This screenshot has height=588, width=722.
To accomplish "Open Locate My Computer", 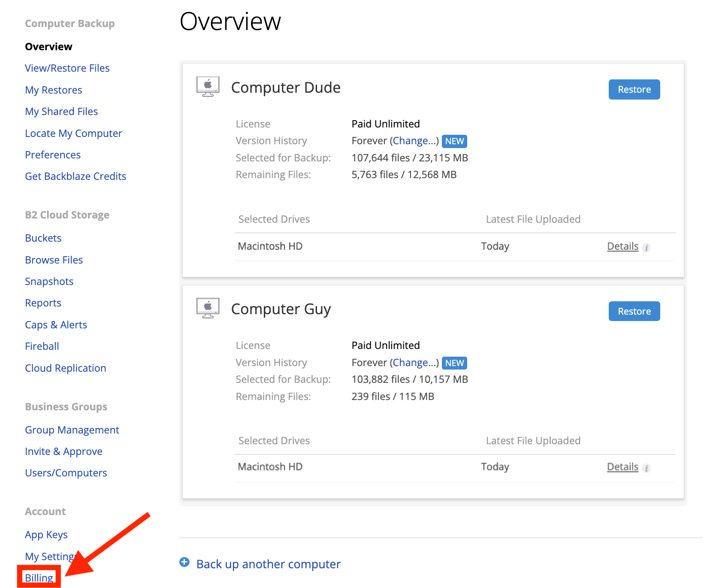I will coord(73,133).
